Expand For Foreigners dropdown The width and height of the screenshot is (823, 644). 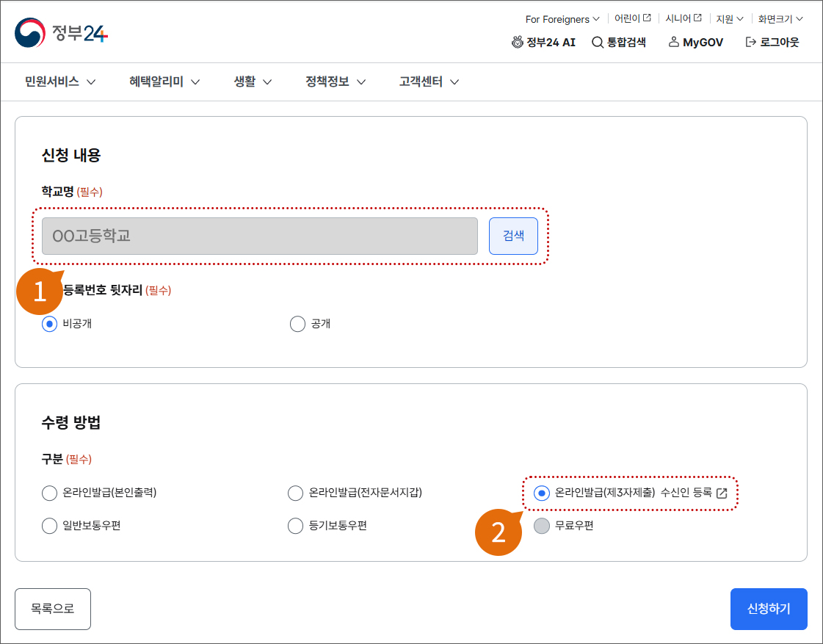coord(562,19)
